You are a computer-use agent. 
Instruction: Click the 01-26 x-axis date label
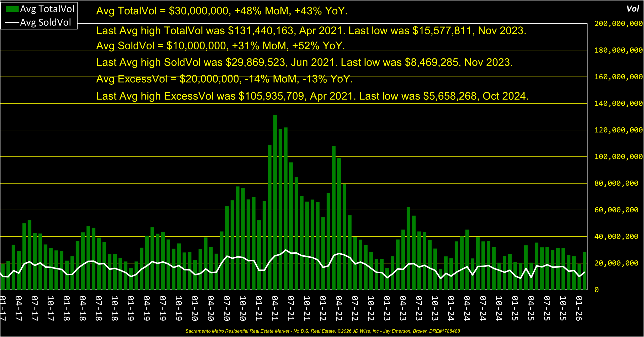click(579, 308)
